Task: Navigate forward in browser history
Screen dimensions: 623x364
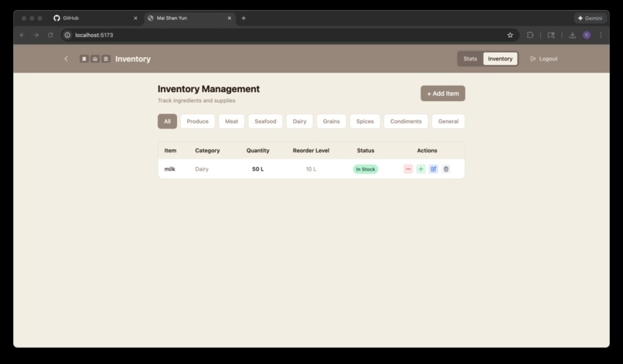Action: (36, 35)
